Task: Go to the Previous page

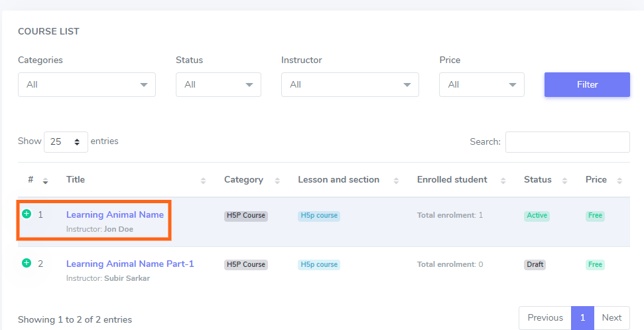Action: coord(545,318)
